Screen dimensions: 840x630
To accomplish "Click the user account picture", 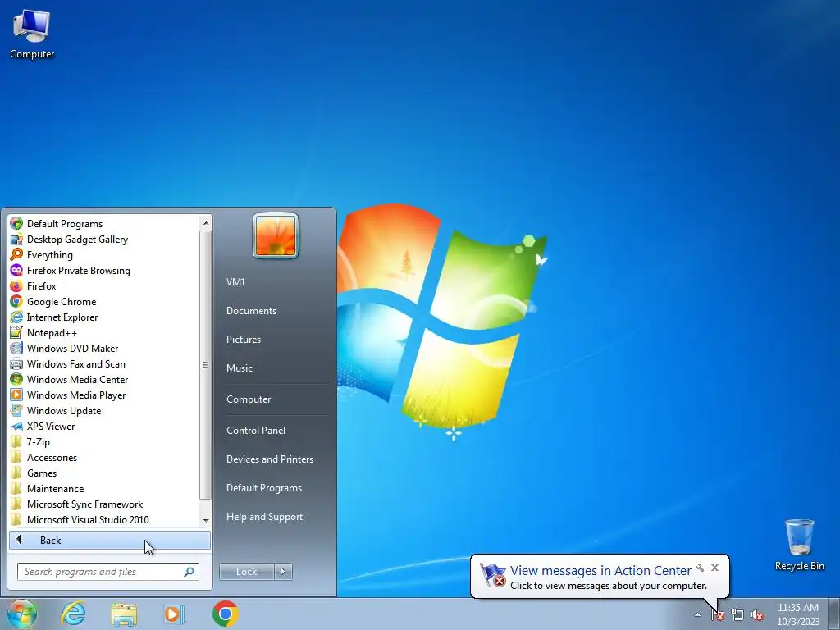I will click(x=276, y=235).
